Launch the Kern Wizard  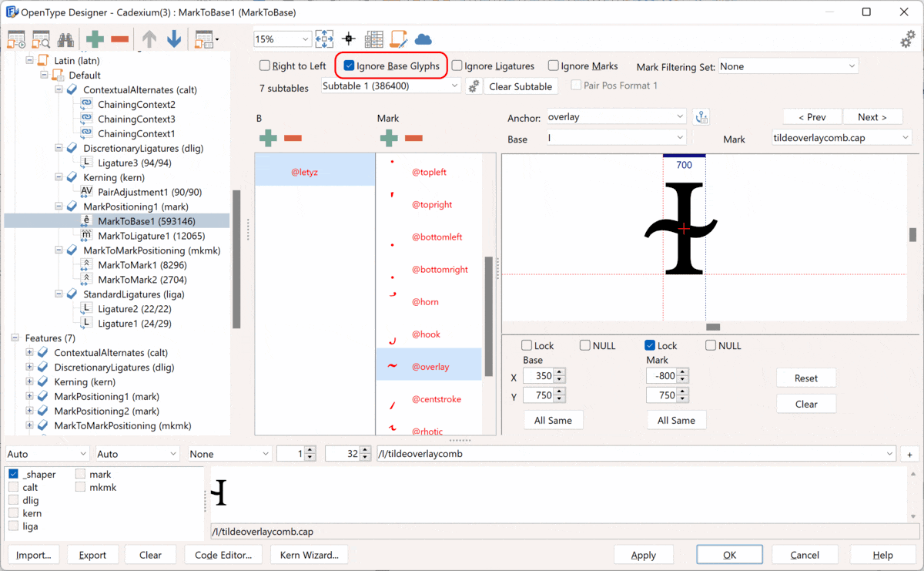(309, 555)
